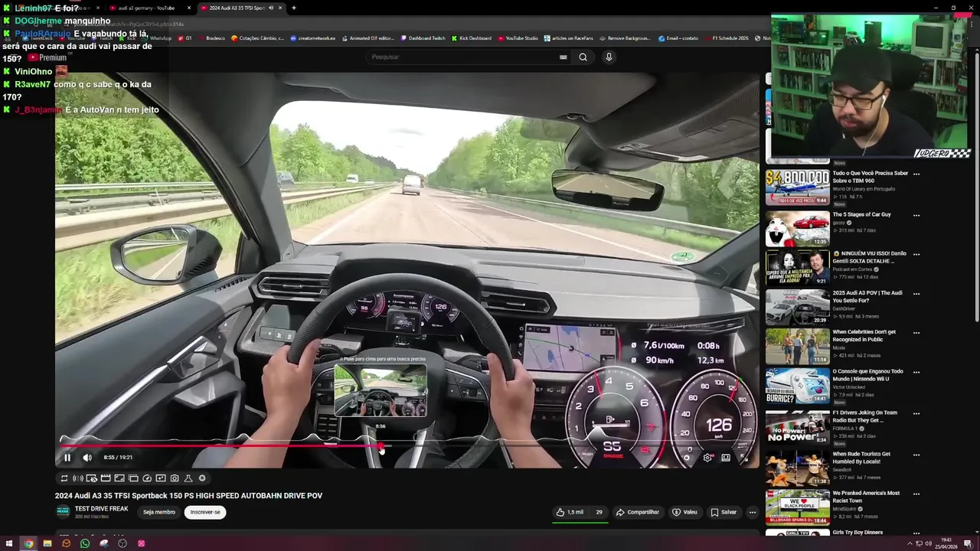
Task: Open F1 Drivers Joking On Team Radio title
Action: [864, 416]
